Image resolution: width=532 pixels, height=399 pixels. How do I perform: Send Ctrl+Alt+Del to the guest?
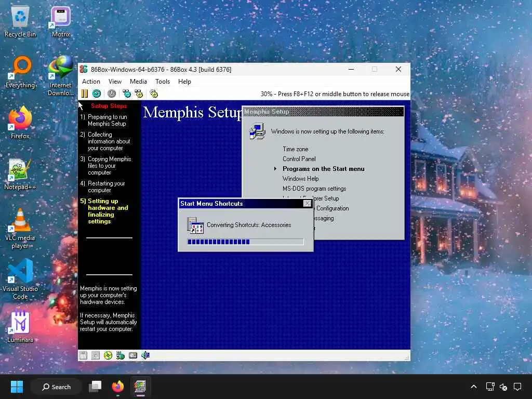(x=127, y=94)
